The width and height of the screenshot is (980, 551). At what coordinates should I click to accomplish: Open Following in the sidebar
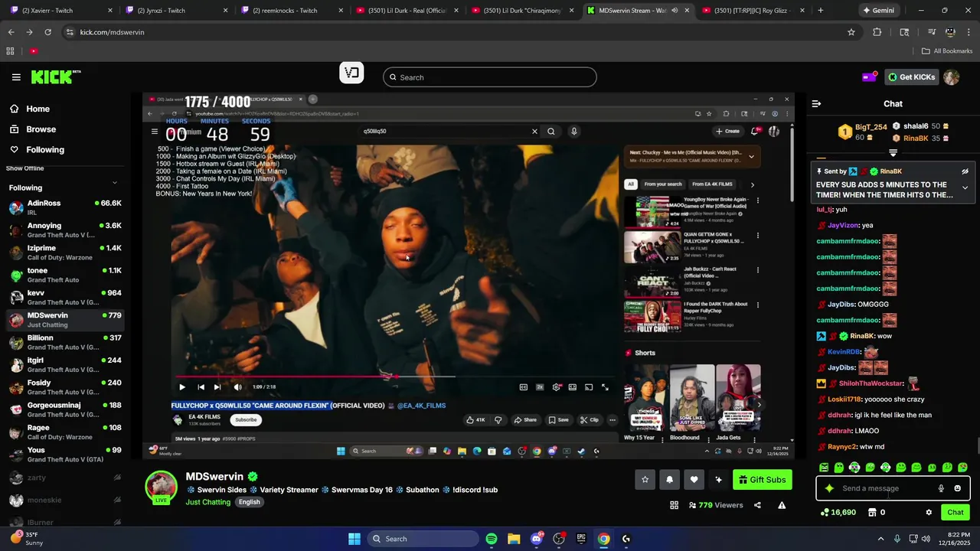click(37, 149)
